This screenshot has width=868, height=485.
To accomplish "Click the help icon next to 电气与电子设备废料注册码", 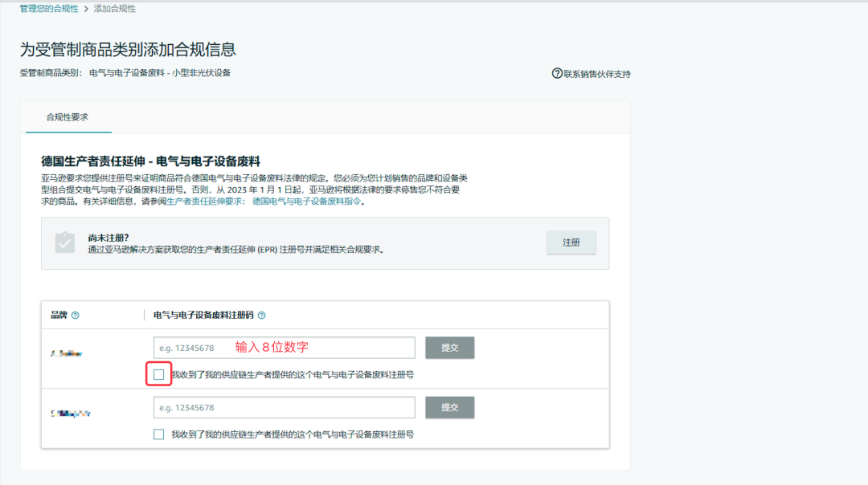I will tap(262, 316).
